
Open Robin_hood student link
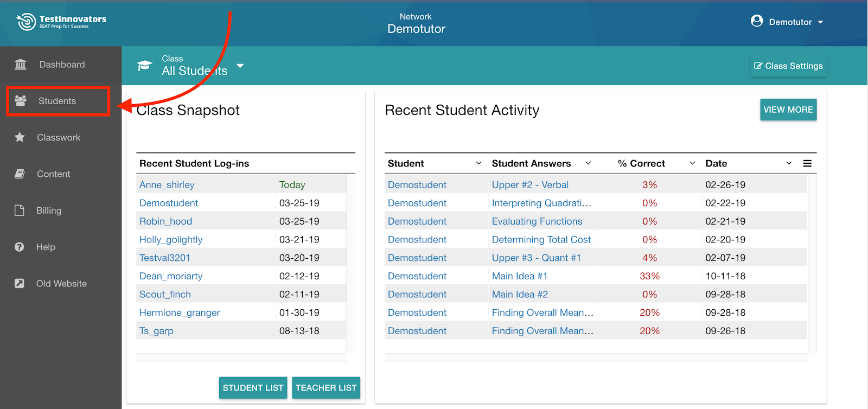point(165,221)
